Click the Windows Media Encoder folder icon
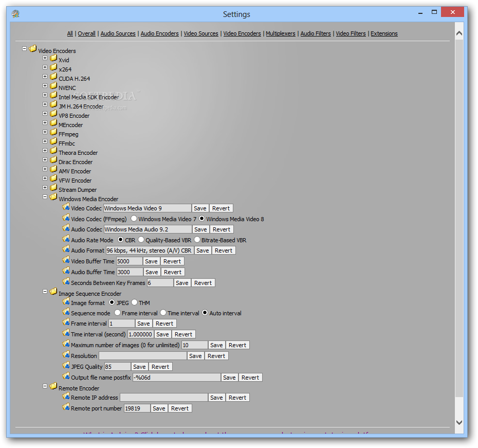This screenshot has width=478, height=448. [53, 196]
